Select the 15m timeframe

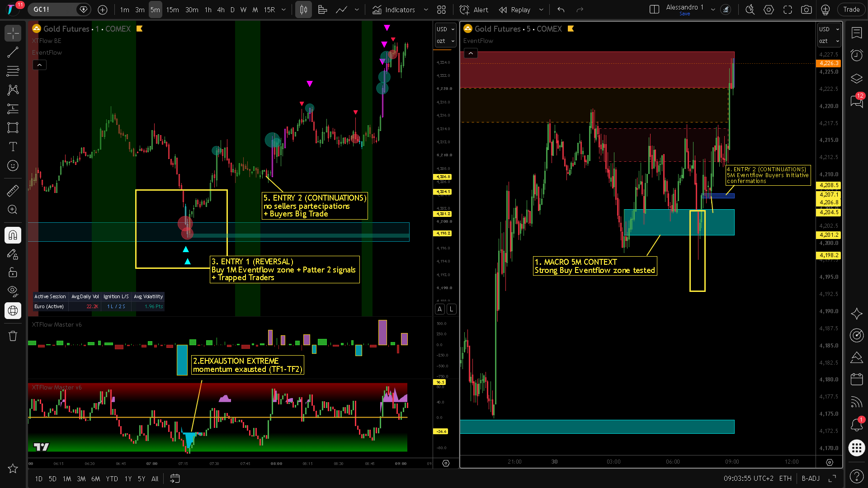(172, 9)
